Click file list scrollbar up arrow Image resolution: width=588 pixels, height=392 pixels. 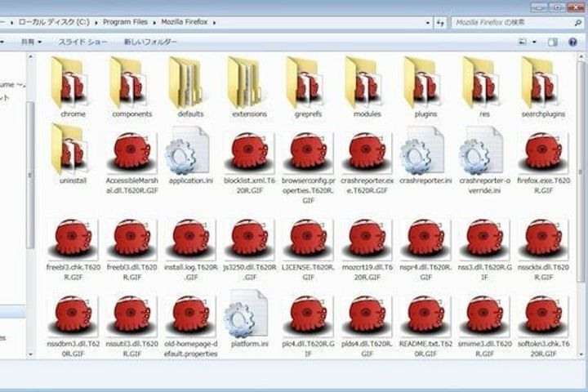pyautogui.click(x=581, y=56)
